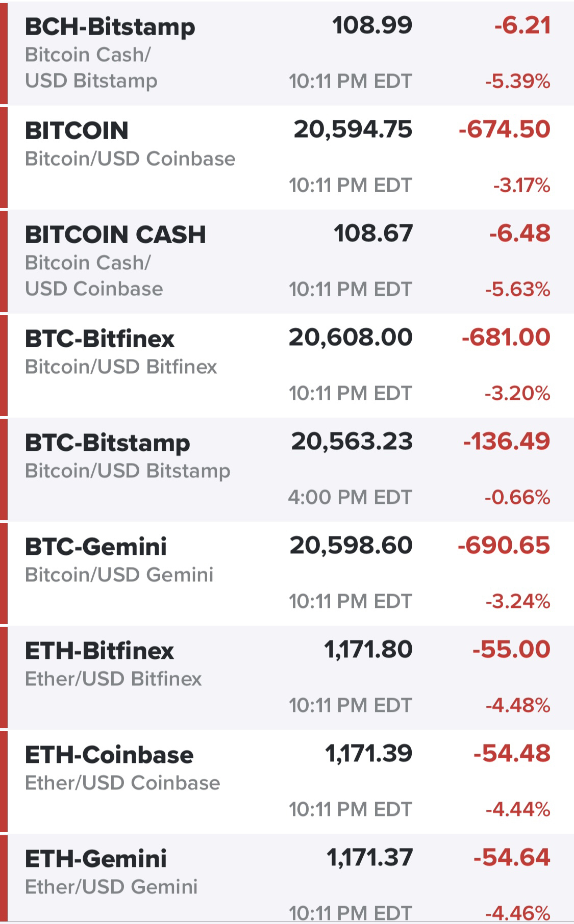Tap the -674.50 change value

point(505,129)
